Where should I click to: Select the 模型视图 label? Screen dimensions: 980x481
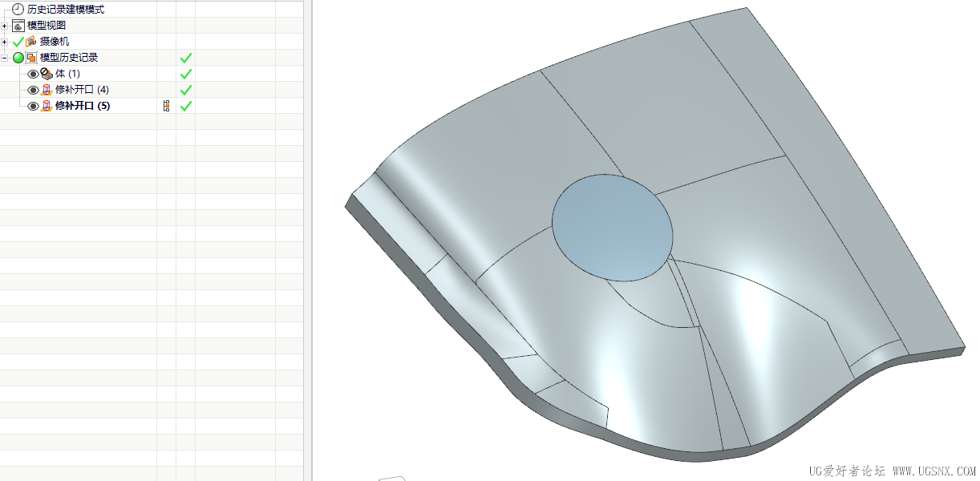[x=47, y=26]
